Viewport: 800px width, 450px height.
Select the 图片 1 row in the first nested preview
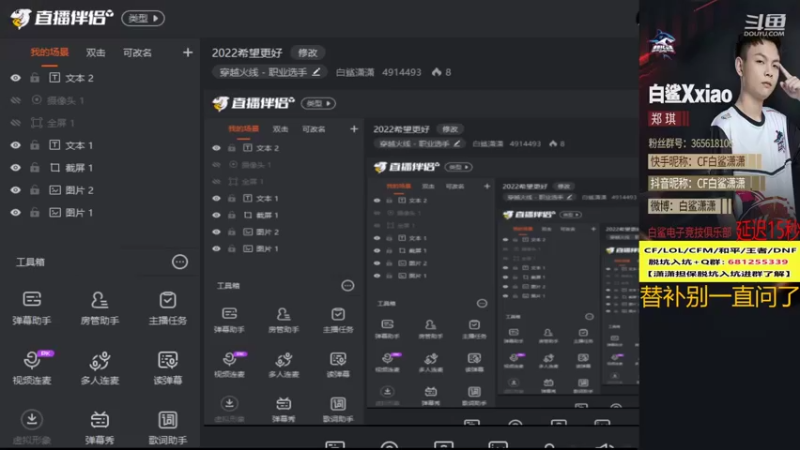tap(284, 248)
